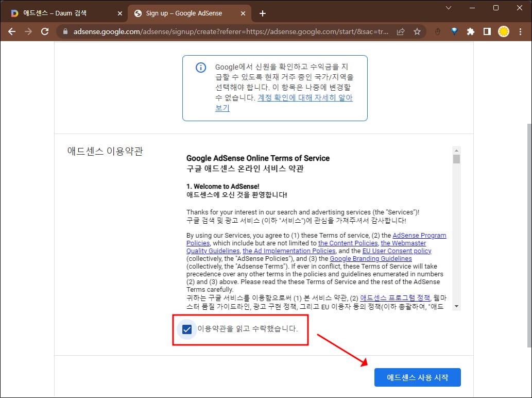Switch to the 애드센스 – Daum 검색 tab
Viewport: 532px width, 398px height.
click(x=64, y=13)
